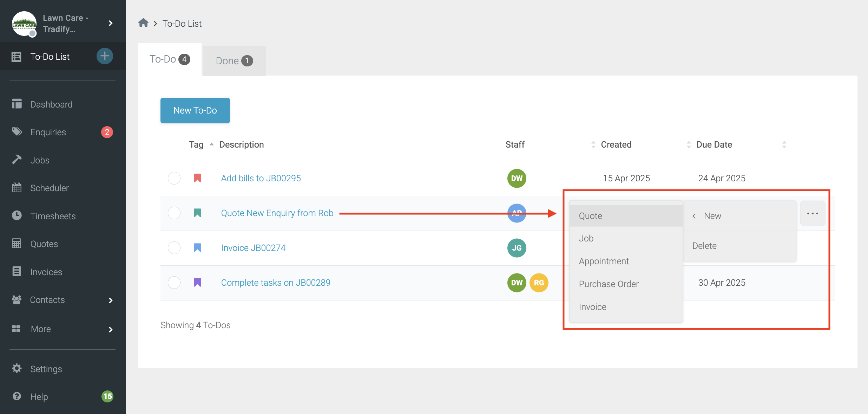The height and width of the screenshot is (414, 868).
Task: Choose Appointment from the New submenu
Action: tap(626, 261)
